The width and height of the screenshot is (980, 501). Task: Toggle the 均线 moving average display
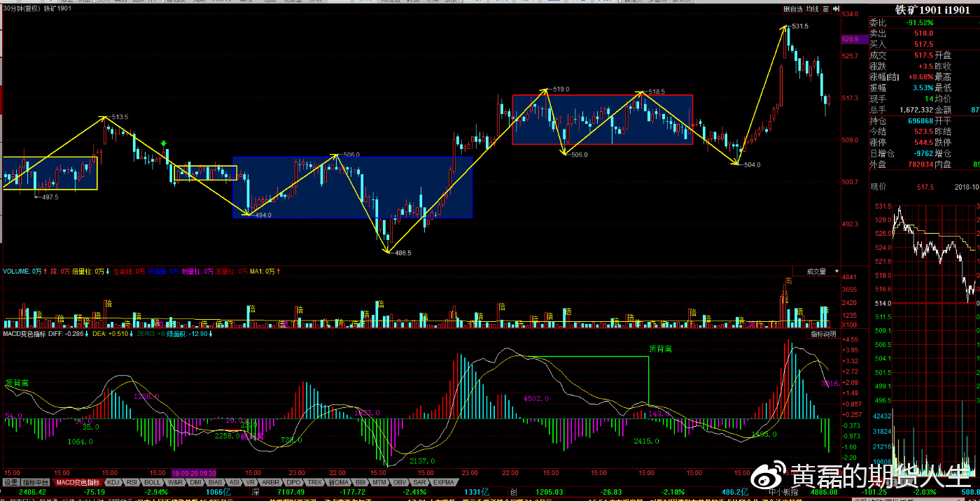812,9
